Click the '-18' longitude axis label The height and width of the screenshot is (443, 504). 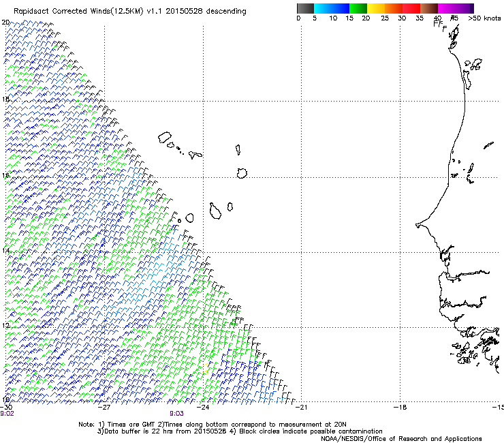pos(400,408)
